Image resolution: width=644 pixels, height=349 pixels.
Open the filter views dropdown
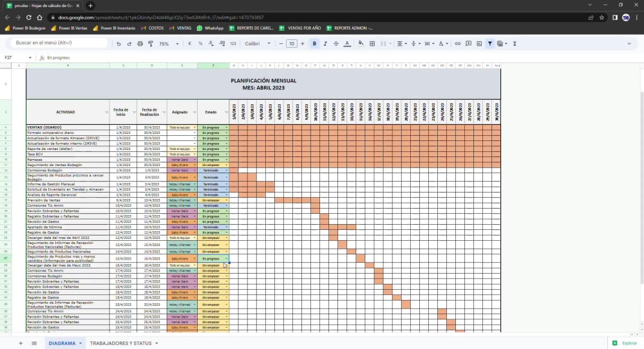point(502,44)
